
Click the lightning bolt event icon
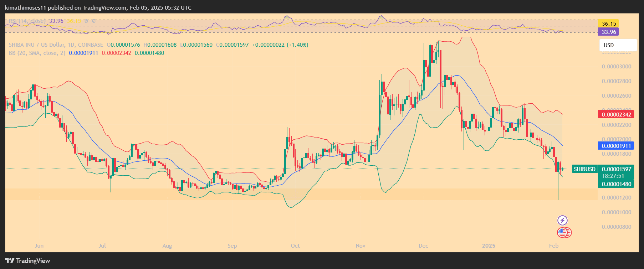pos(562,220)
